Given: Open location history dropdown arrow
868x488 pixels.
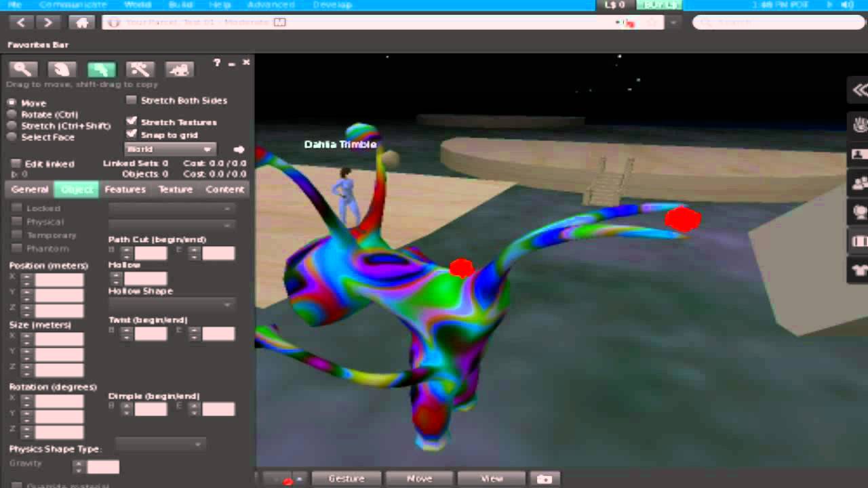Looking at the screenshot, I should click(x=673, y=22).
